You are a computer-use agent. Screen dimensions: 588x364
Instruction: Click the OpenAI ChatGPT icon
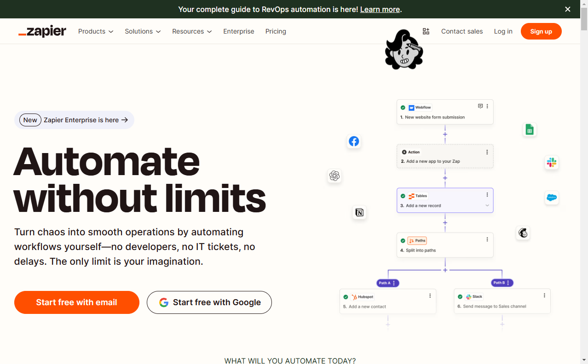[334, 176]
